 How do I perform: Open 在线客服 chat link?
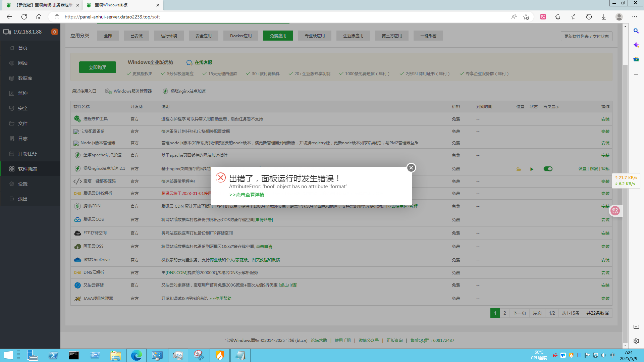pyautogui.click(x=199, y=62)
